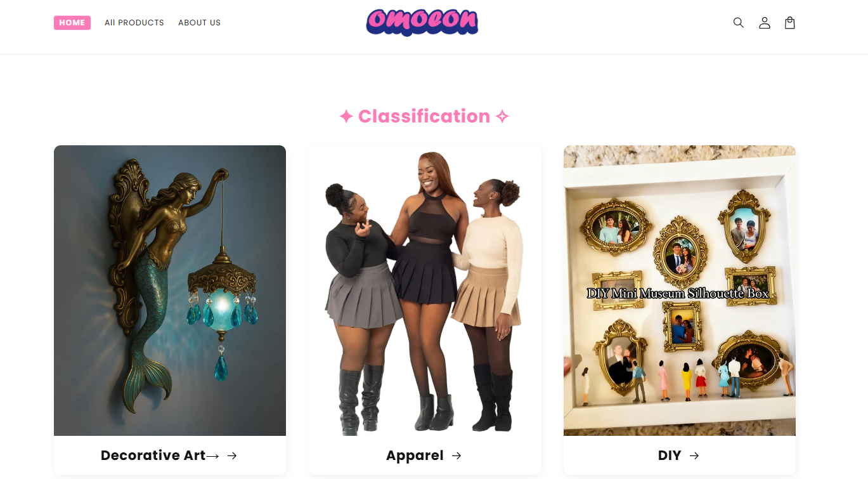
Task: Click the account login person icon
Action: coord(765,23)
